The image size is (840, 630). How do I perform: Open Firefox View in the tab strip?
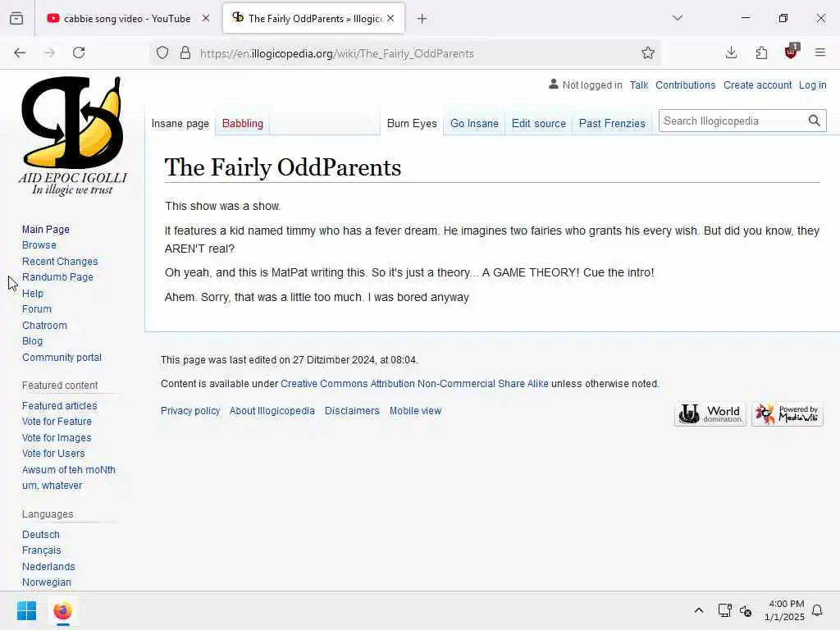click(x=16, y=18)
